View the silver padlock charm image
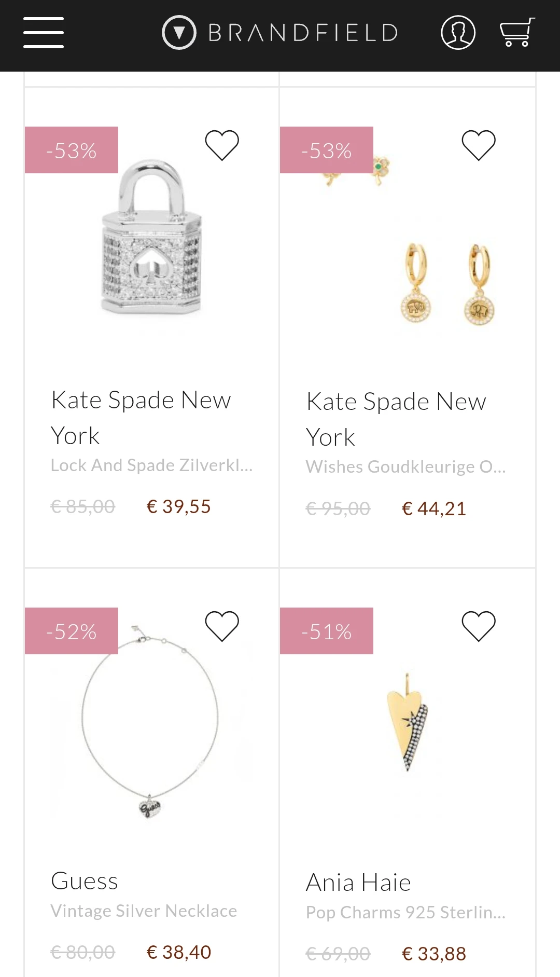Image resolution: width=560 pixels, height=977 pixels. click(151, 239)
